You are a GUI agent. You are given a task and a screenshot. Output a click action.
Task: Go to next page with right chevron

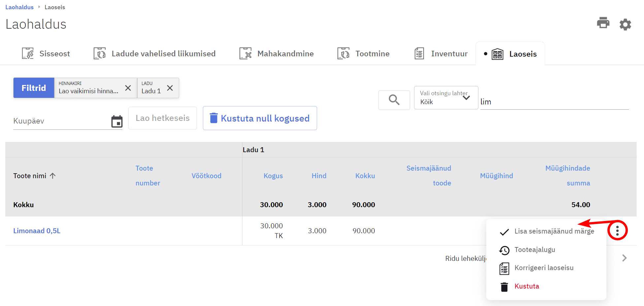tap(624, 258)
